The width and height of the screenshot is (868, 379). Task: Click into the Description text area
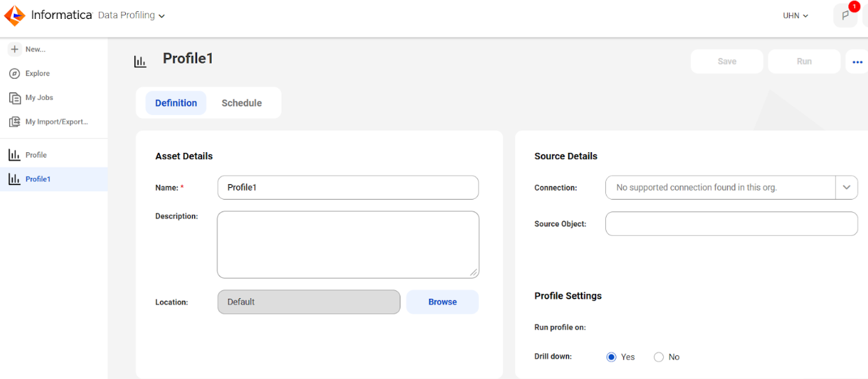tap(348, 245)
